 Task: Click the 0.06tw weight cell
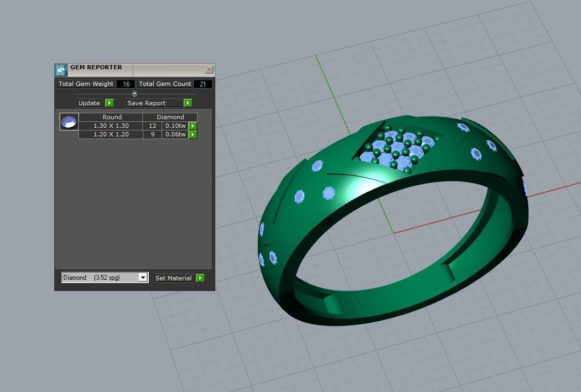point(175,134)
